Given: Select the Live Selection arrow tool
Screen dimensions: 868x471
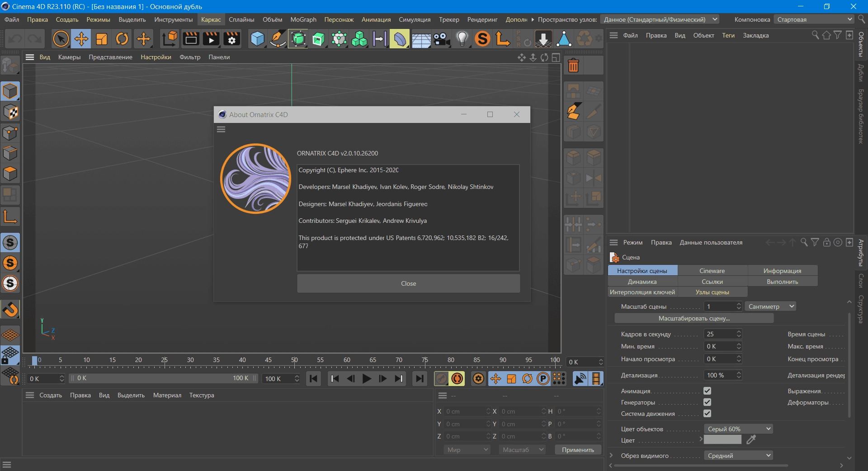Looking at the screenshot, I should [61, 39].
